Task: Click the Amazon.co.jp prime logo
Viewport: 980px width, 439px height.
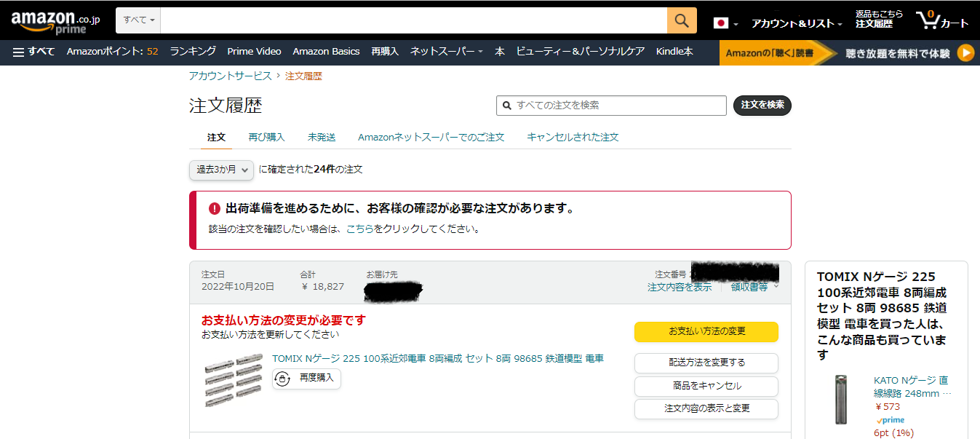Action: pyautogui.click(x=55, y=21)
